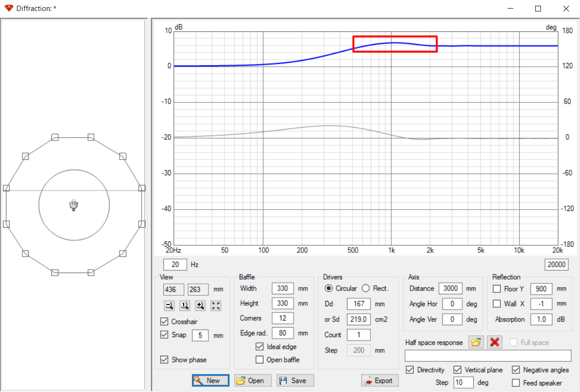The height and width of the screenshot is (392, 580).
Task: Click the Snap distance mm field
Action: [x=200, y=335]
